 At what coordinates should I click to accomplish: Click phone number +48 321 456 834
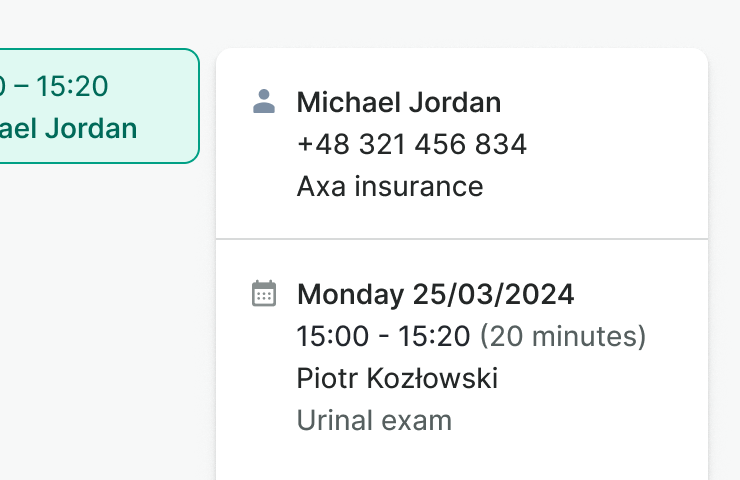coord(411,144)
